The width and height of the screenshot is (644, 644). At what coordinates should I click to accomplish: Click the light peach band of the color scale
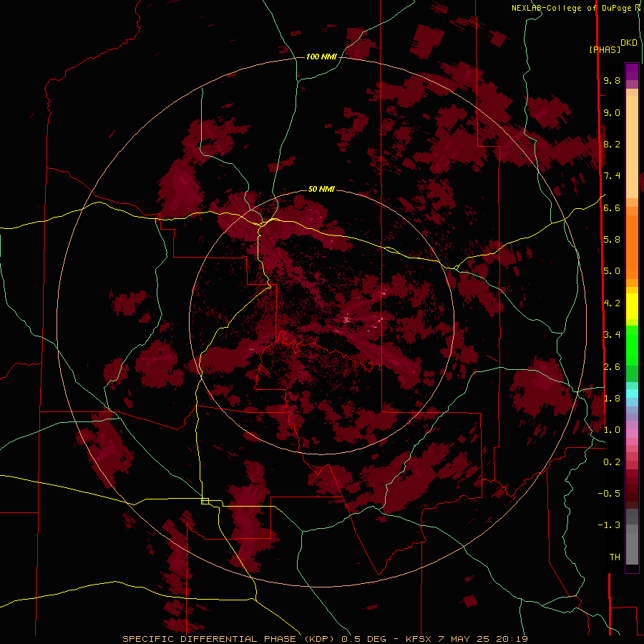pos(632,147)
